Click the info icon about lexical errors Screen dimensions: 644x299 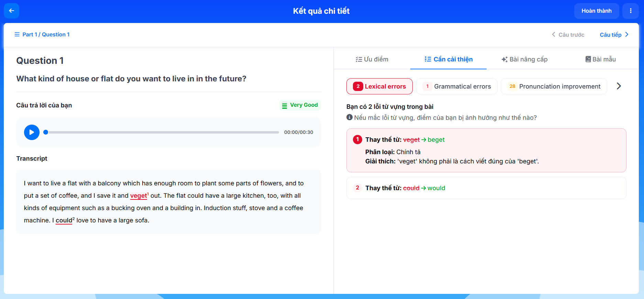click(x=349, y=117)
